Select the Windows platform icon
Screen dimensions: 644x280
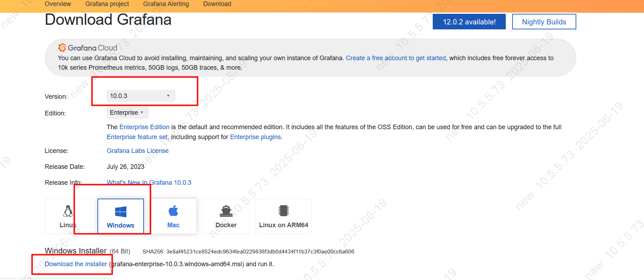(x=121, y=212)
